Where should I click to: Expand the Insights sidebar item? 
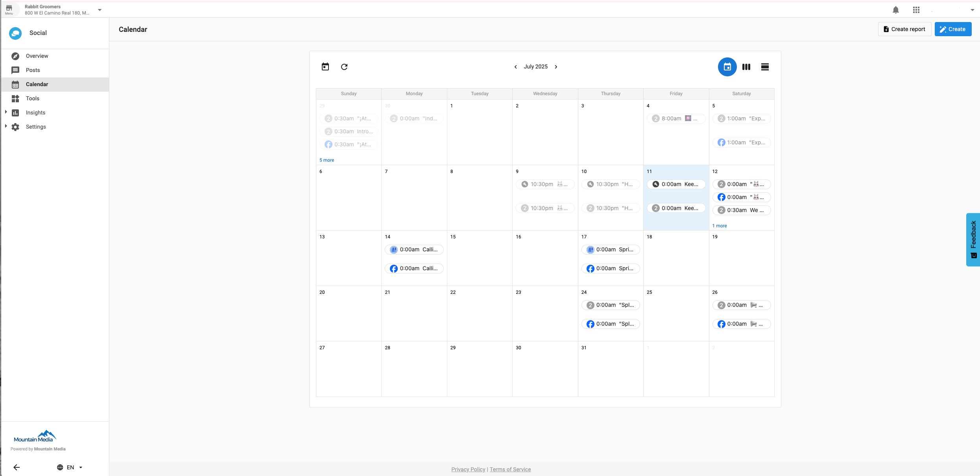(x=6, y=113)
